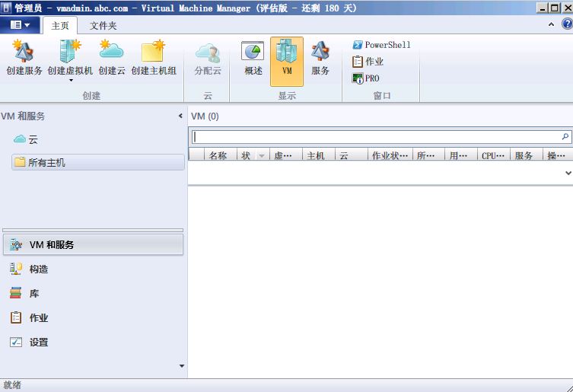Image resolution: width=573 pixels, height=392 pixels.
Task: Open the 设置 (Settings) workspace
Action: click(93, 343)
